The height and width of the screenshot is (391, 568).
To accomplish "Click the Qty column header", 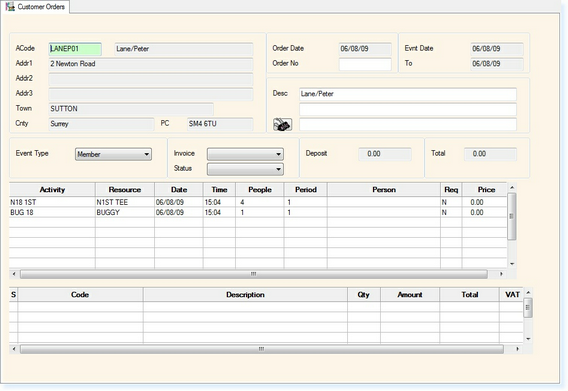I will tap(364, 295).
